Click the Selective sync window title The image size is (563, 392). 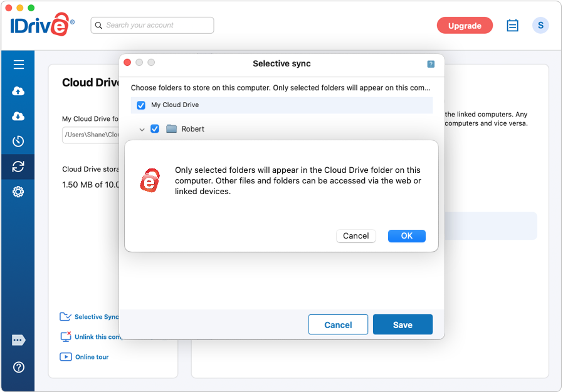tap(282, 64)
